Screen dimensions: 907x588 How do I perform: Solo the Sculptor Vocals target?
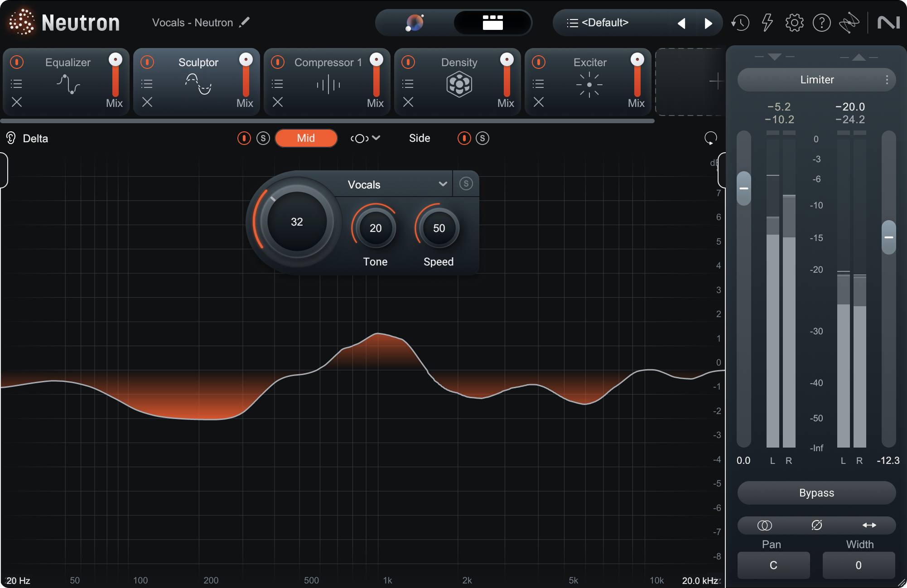click(x=466, y=183)
